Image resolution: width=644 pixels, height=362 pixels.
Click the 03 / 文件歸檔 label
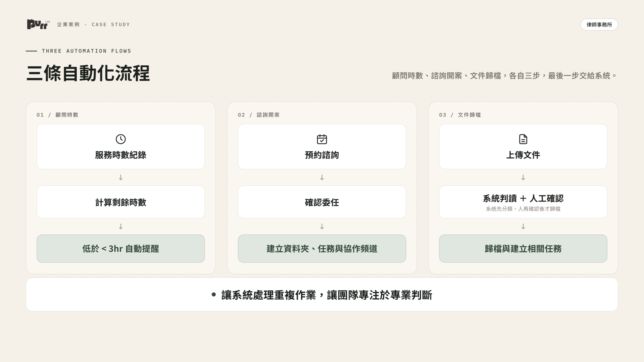[x=460, y=115]
